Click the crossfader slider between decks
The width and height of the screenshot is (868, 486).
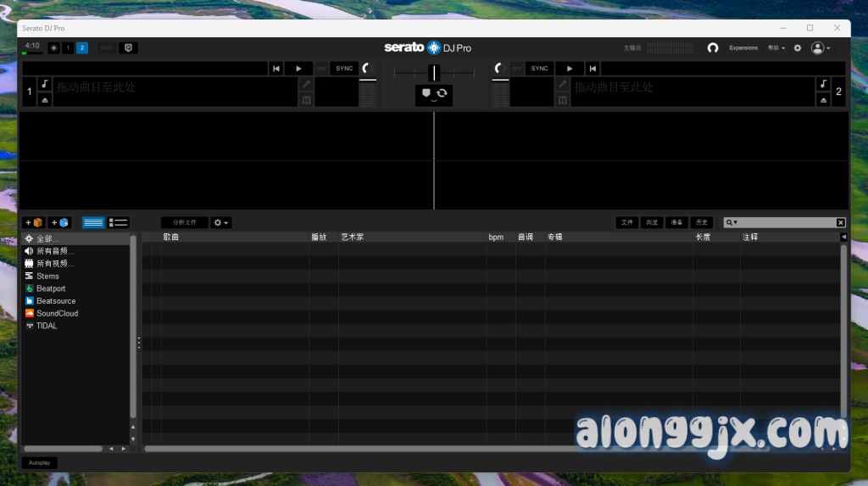click(434, 73)
